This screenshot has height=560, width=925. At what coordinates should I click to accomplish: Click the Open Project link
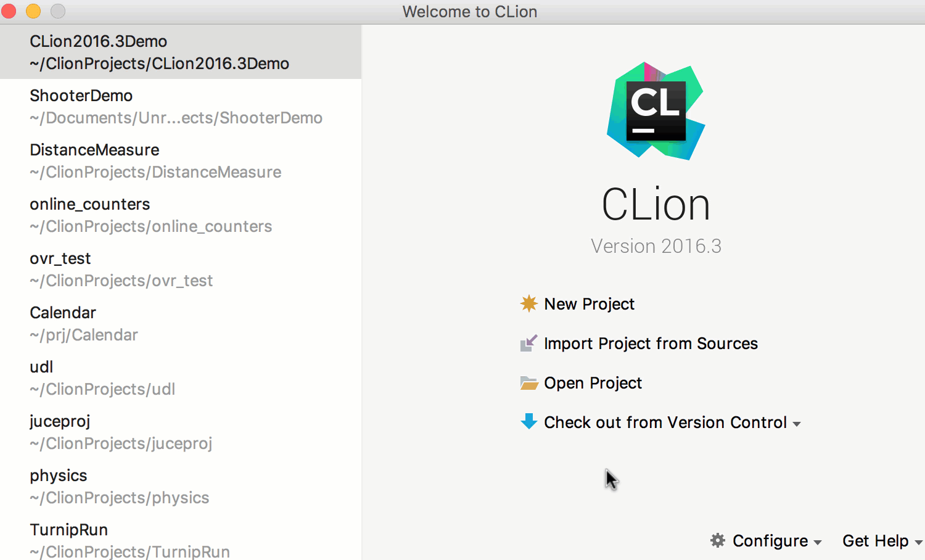click(593, 382)
